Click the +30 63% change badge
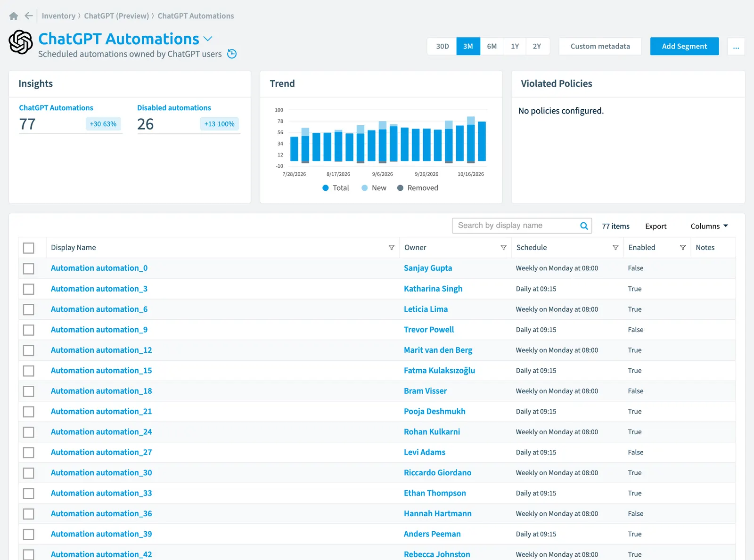Image resolution: width=754 pixels, height=560 pixels. [x=103, y=124]
